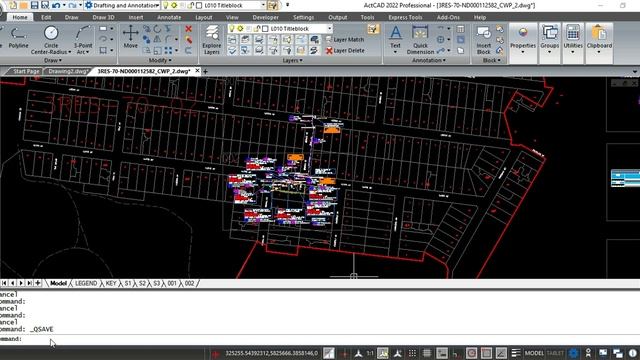Expand the Annotation panel

click(x=429, y=60)
